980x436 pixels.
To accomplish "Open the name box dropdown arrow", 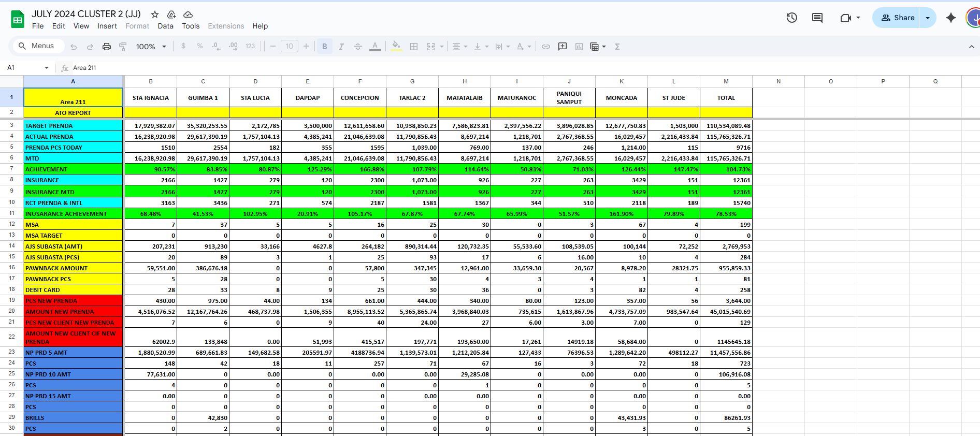I will [x=47, y=68].
